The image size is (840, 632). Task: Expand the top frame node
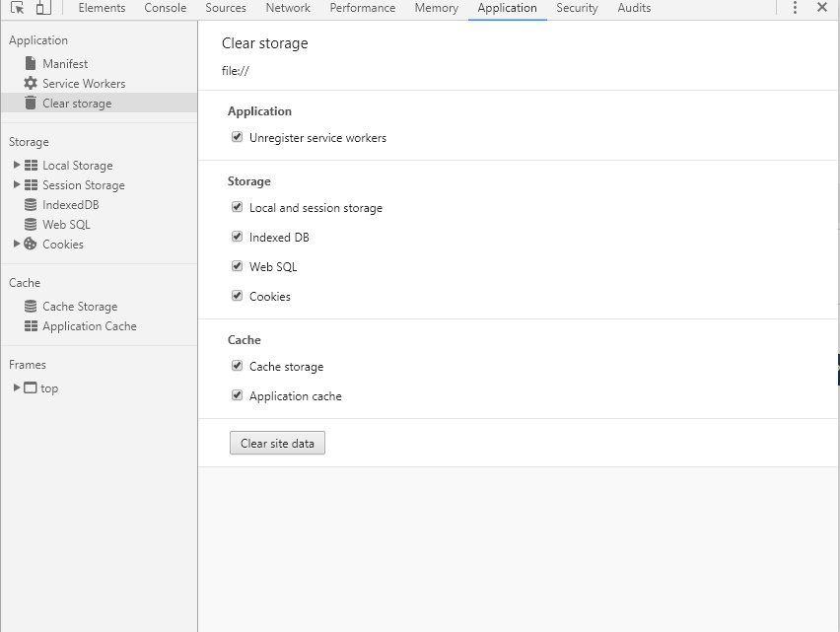pyautogui.click(x=17, y=387)
